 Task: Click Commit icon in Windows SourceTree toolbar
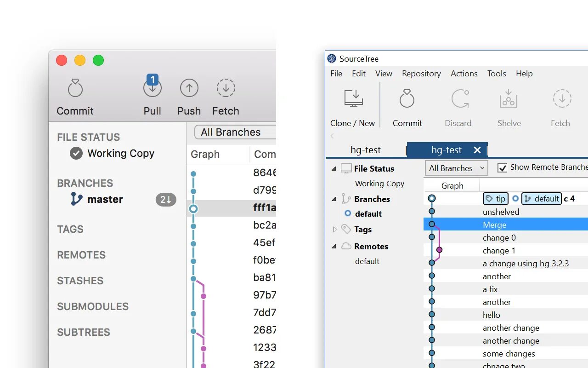(x=407, y=98)
